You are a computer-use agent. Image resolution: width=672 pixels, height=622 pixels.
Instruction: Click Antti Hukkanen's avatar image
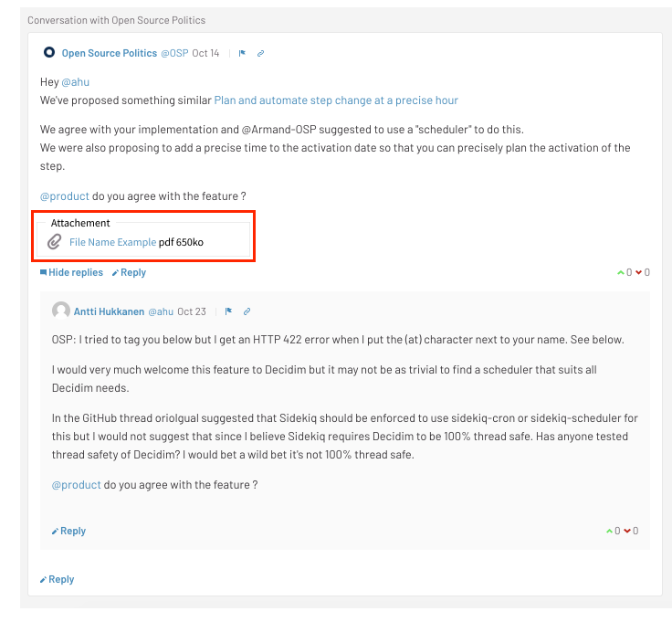(x=61, y=311)
